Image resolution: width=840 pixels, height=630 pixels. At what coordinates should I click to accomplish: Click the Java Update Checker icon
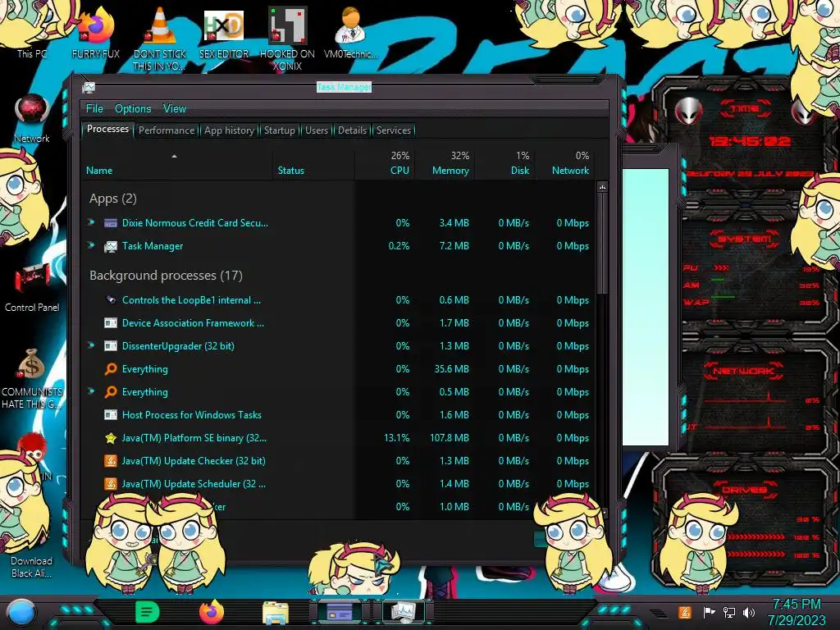point(111,461)
